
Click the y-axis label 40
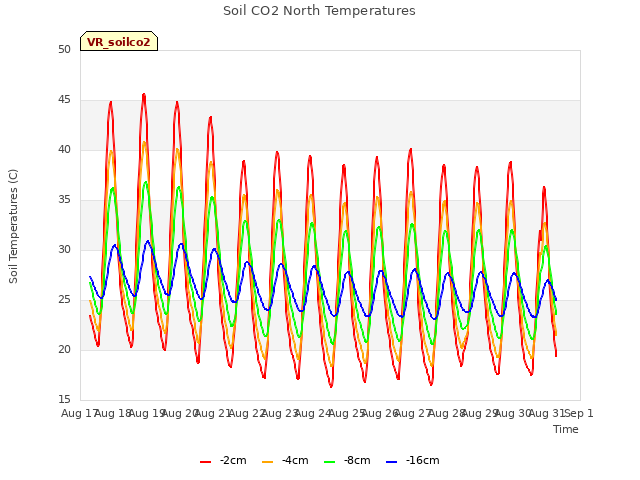coord(64,149)
